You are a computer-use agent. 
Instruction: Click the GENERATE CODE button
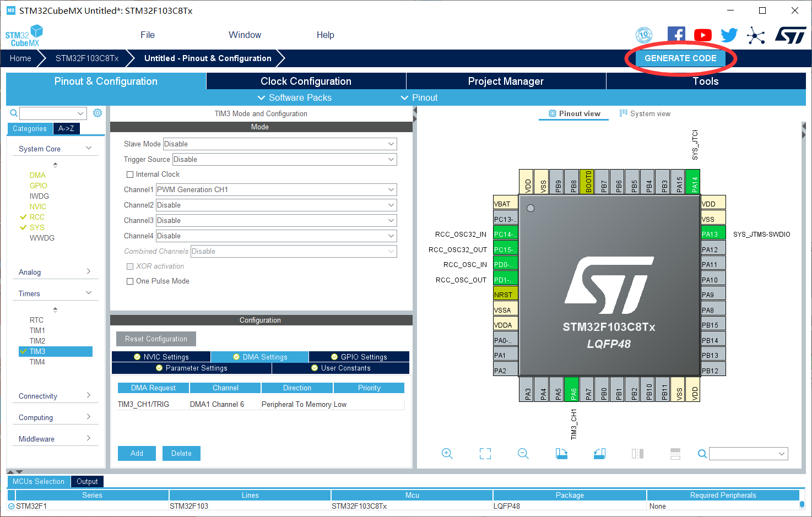(x=680, y=58)
